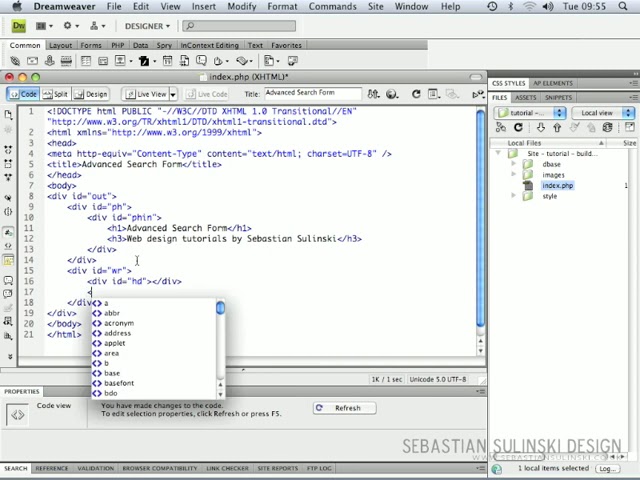This screenshot has width=640, height=480.
Task: Open Documents icon in the coding toolbar
Action: 8,115
